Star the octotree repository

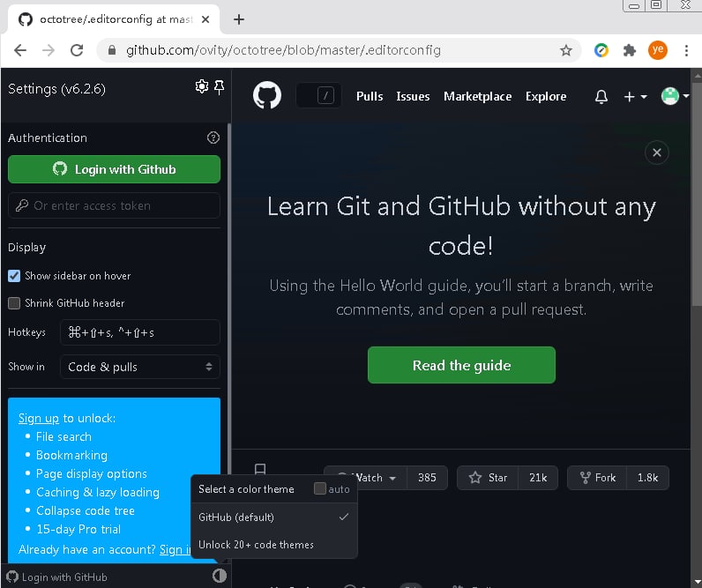tap(488, 478)
